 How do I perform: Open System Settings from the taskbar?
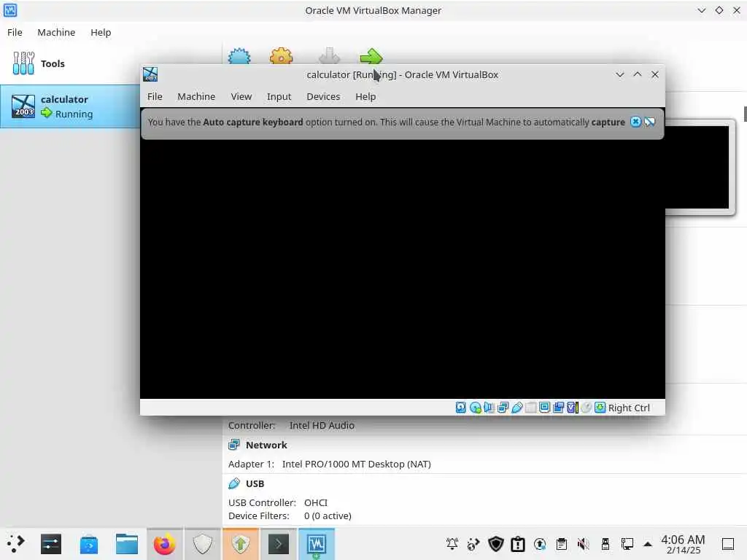51,544
